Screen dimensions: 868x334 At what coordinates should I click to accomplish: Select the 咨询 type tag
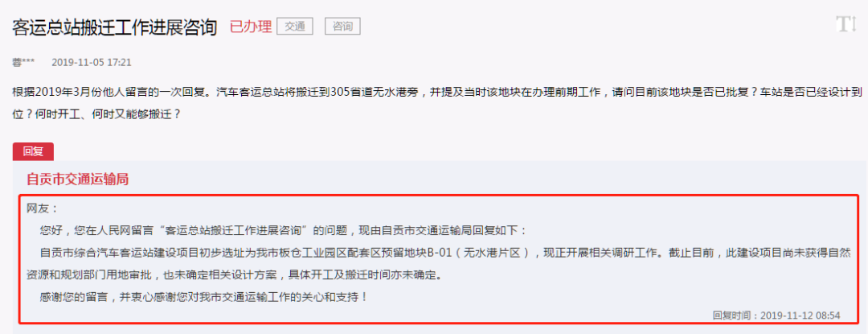coord(342,26)
